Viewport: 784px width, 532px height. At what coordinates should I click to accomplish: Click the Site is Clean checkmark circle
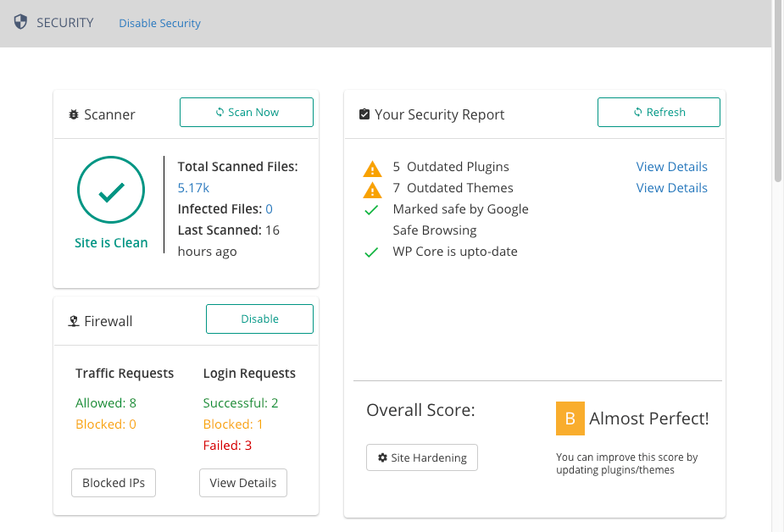pos(111,190)
